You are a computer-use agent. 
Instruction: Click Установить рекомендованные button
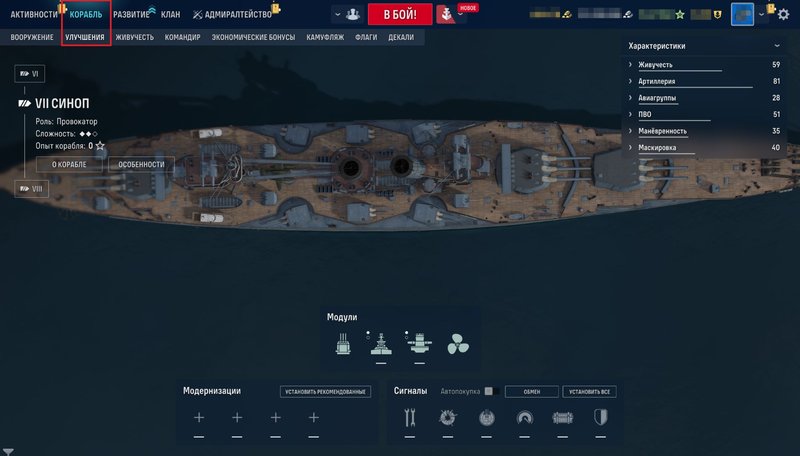(x=325, y=392)
